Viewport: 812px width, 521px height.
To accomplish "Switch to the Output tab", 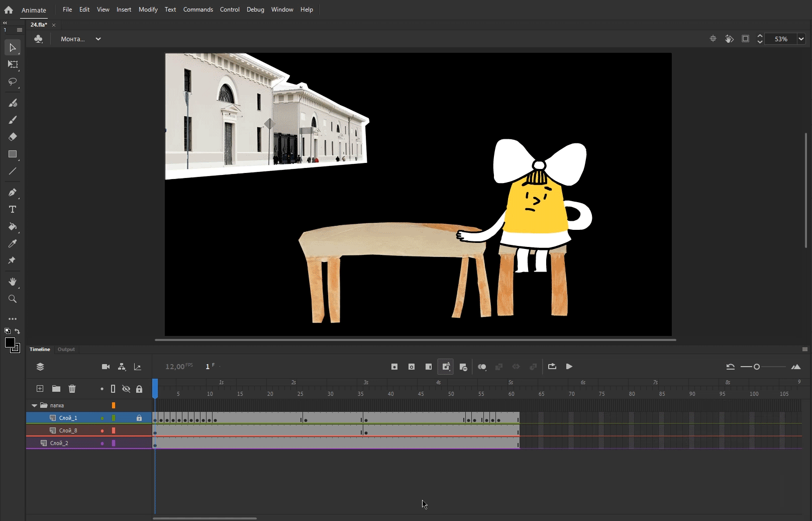I will pyautogui.click(x=66, y=350).
